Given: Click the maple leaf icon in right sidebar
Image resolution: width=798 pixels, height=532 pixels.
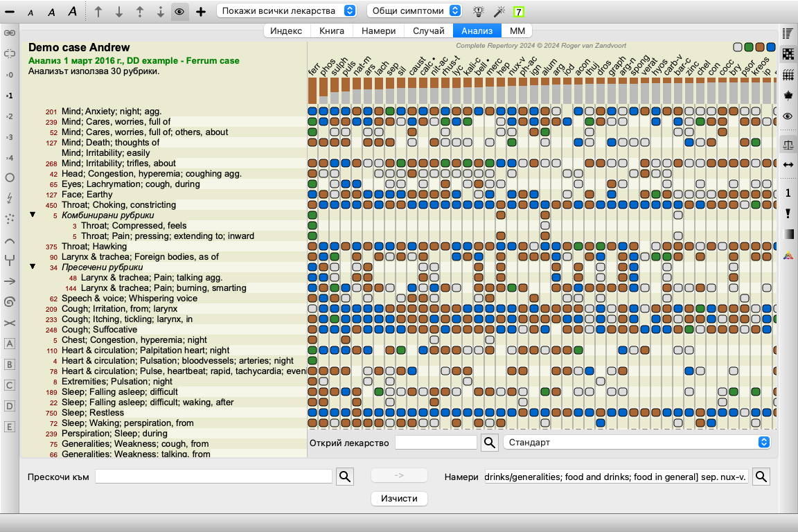Looking at the screenshot, I should 788,95.
